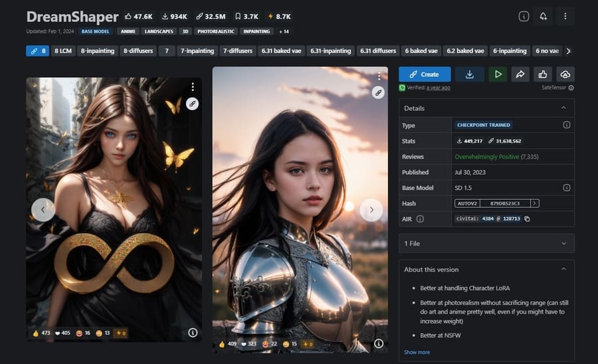This screenshot has width=598, height=364.
Task: Click CHECKPOINT TRAINED type badge
Action: click(x=483, y=125)
